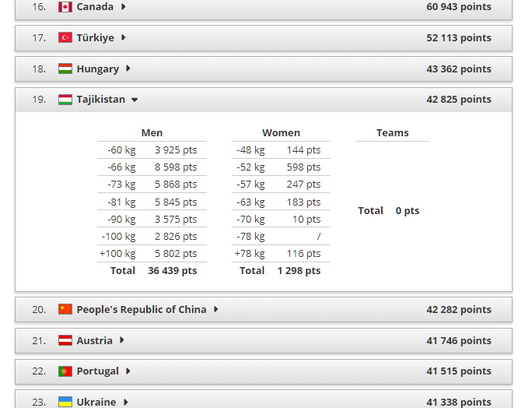The height and width of the screenshot is (408, 532).
Task: Click the Canada flag icon
Action: coord(65,7)
